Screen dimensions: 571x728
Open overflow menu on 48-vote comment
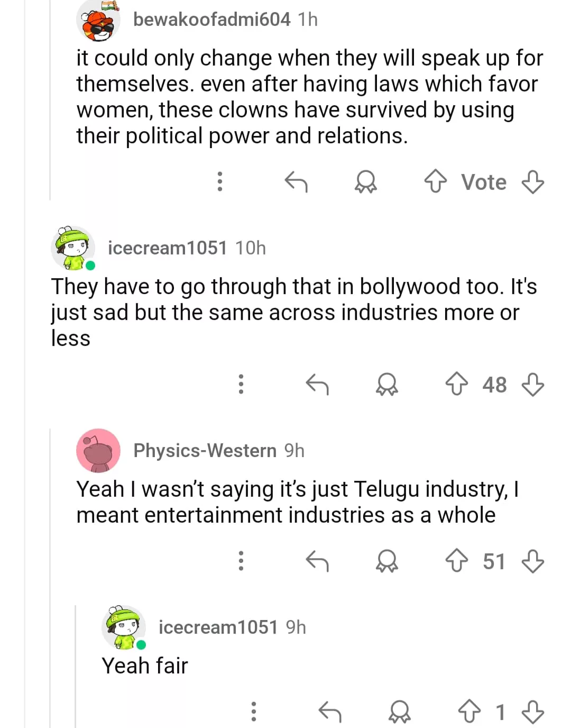coord(241,384)
